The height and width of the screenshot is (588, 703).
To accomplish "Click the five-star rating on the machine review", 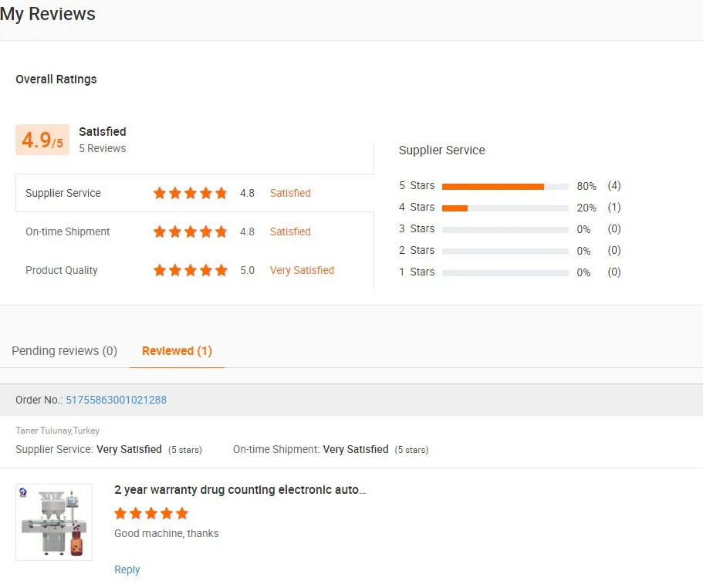I will click(x=151, y=513).
